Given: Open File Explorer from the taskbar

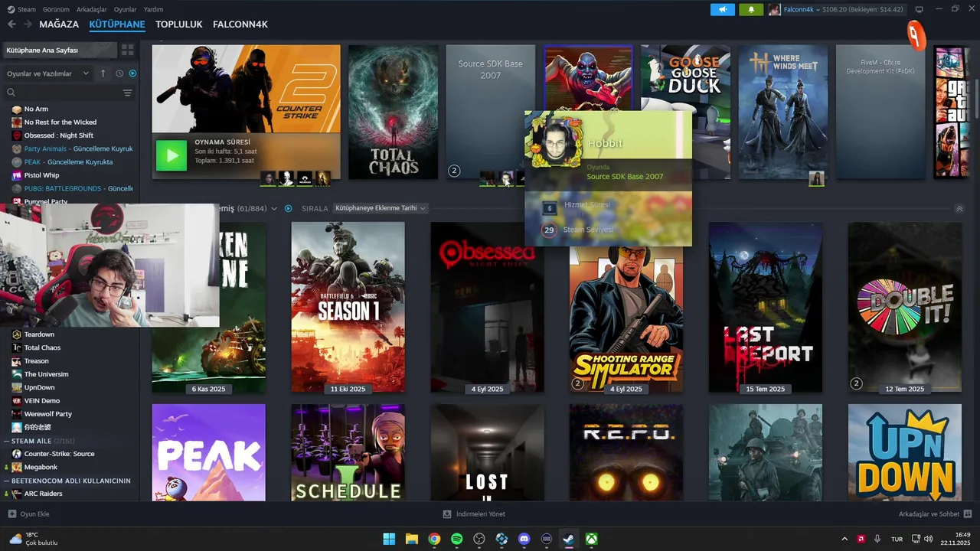Looking at the screenshot, I should tap(411, 539).
